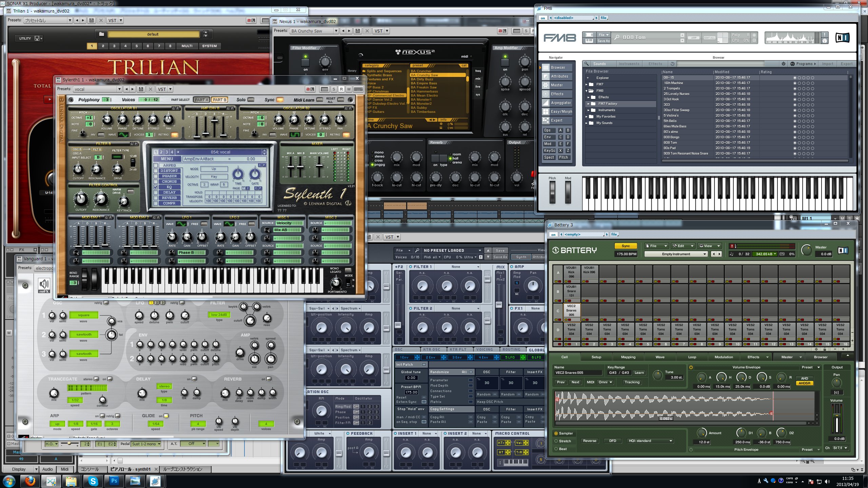Save preset in Nexus window toolbar

click(x=357, y=31)
